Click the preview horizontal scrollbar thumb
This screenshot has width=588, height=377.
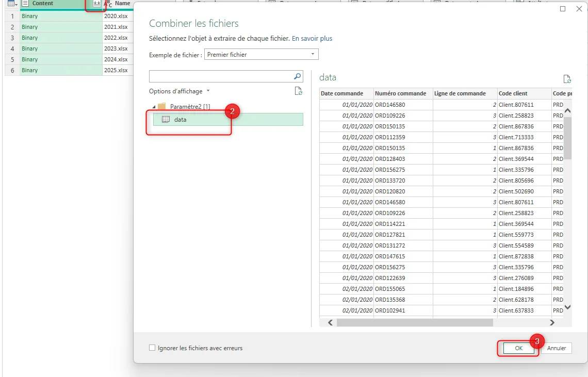pos(415,322)
